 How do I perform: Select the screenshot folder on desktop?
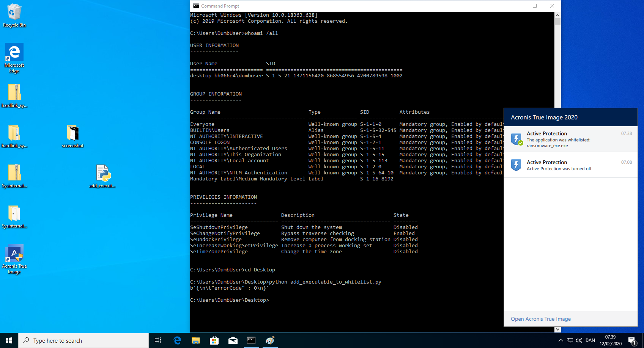point(72,136)
